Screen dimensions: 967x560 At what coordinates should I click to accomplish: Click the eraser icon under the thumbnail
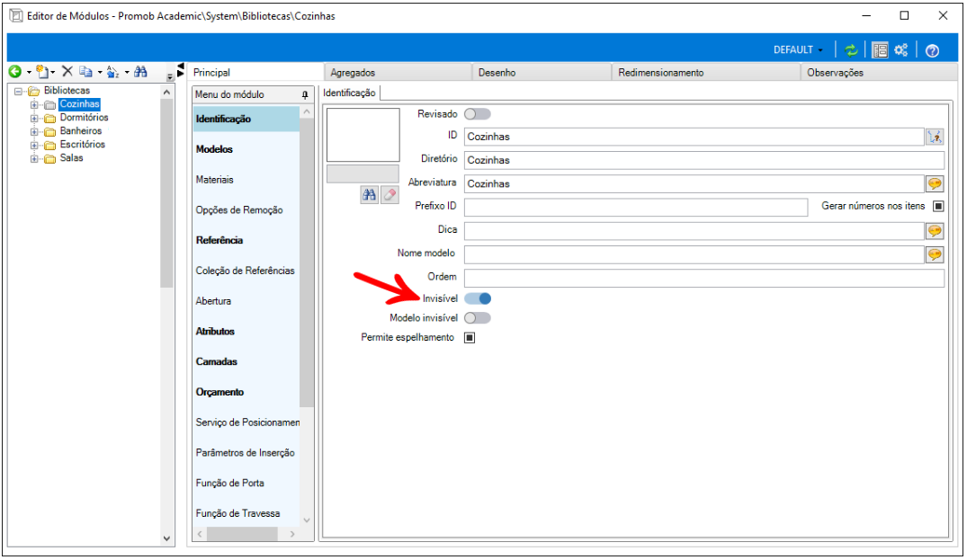pos(389,195)
